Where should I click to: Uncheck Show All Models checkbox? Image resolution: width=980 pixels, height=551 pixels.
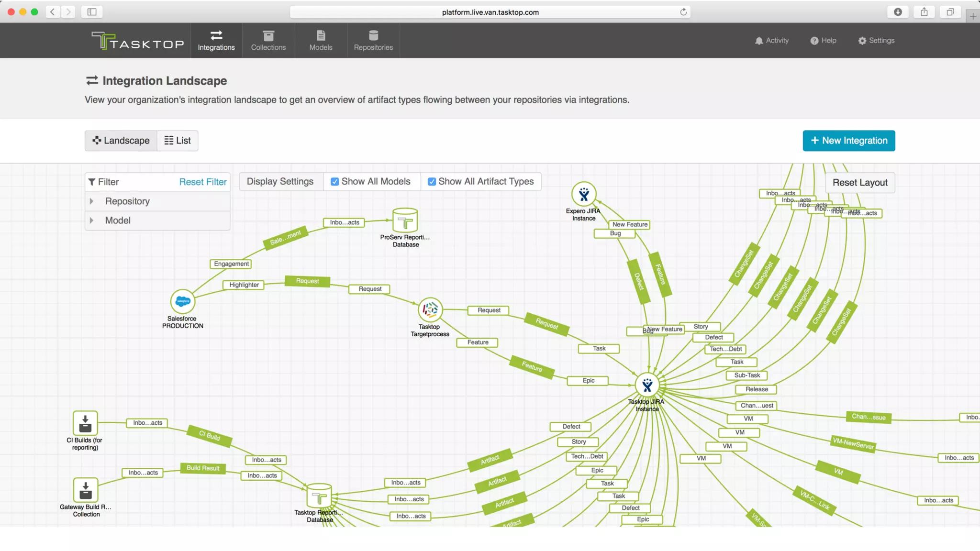pyautogui.click(x=335, y=182)
